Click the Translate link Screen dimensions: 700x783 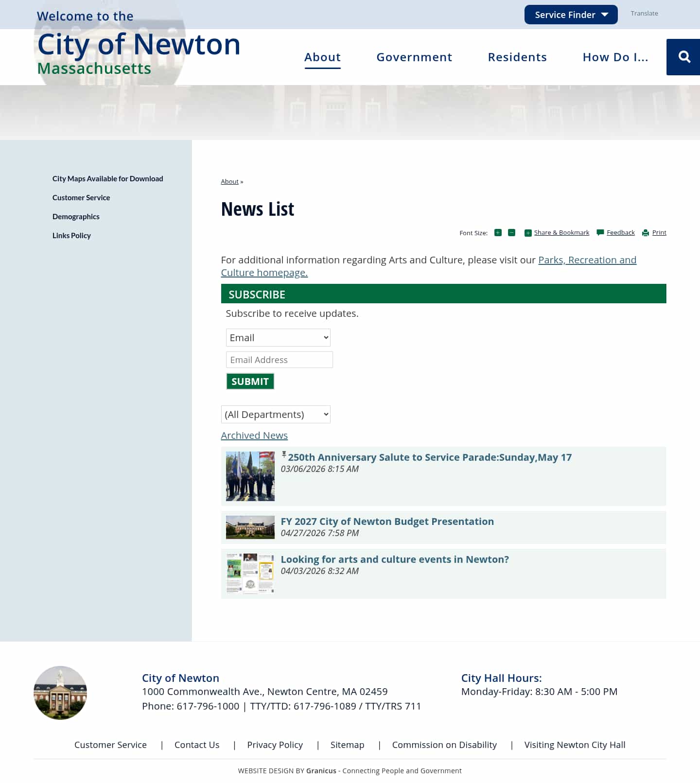point(644,14)
